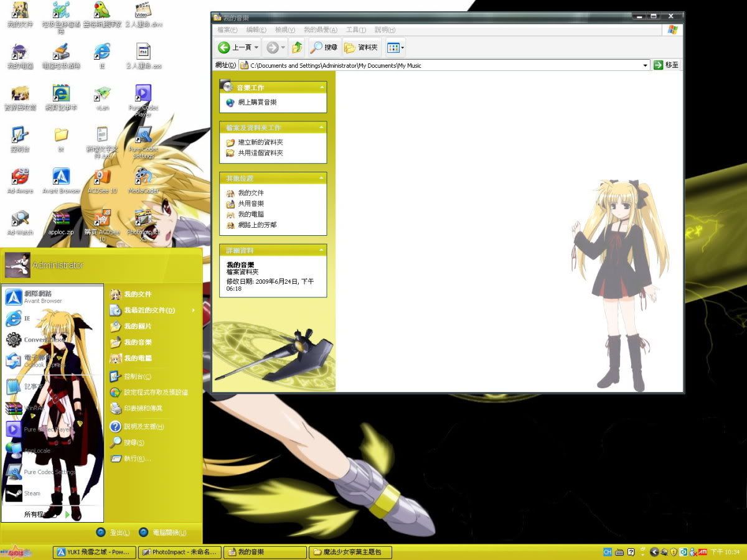
Task: Open the Views icon in the Explorer toolbar
Action: coord(392,47)
